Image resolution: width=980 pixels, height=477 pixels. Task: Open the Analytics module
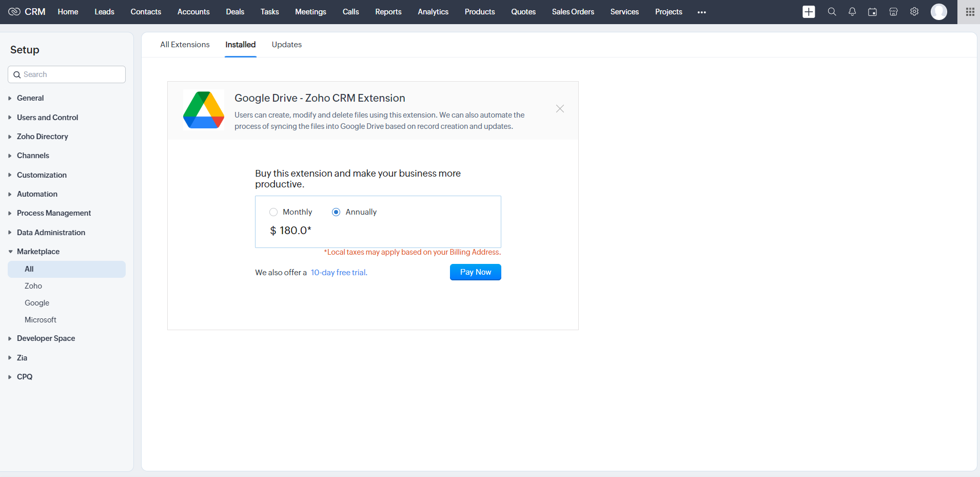(433, 12)
